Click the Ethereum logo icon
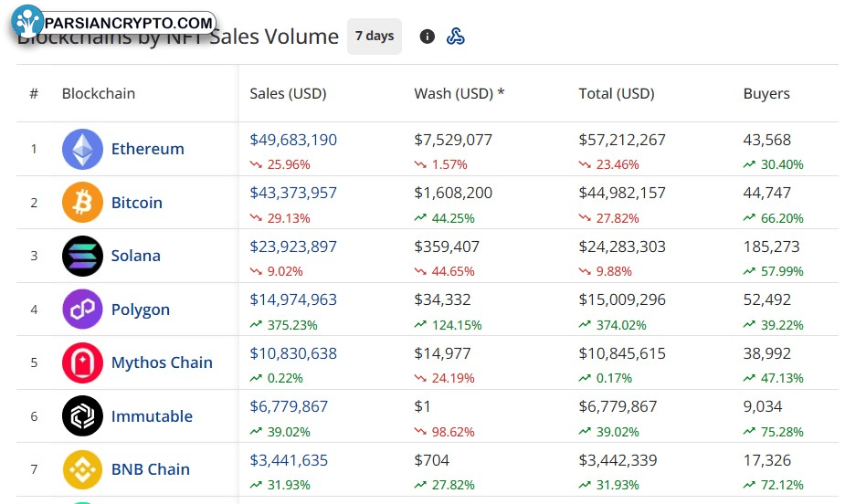845x504 pixels. point(82,149)
